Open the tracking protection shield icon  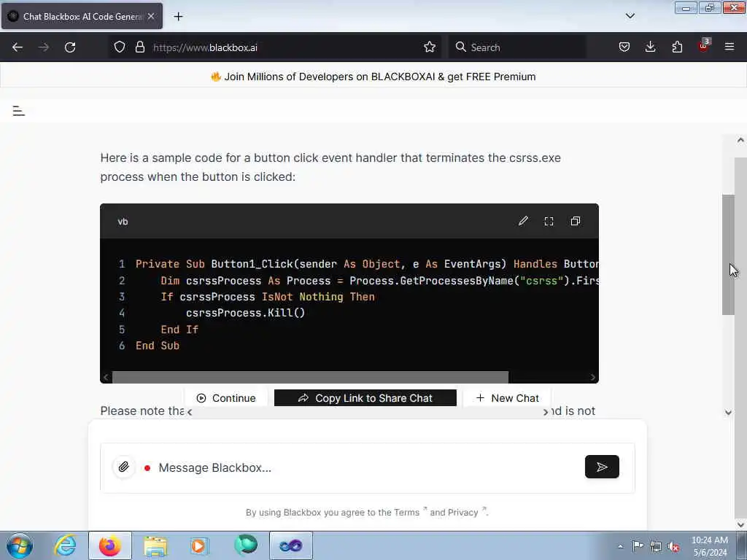[x=120, y=47]
